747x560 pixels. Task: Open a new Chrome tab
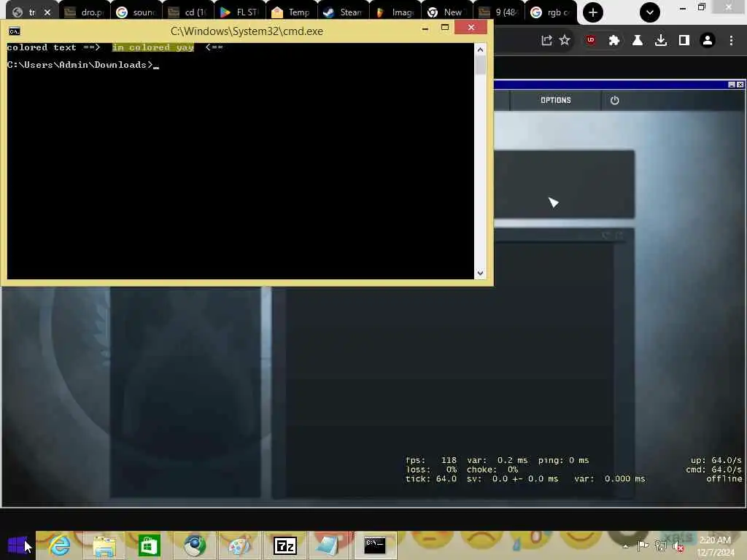tap(592, 12)
